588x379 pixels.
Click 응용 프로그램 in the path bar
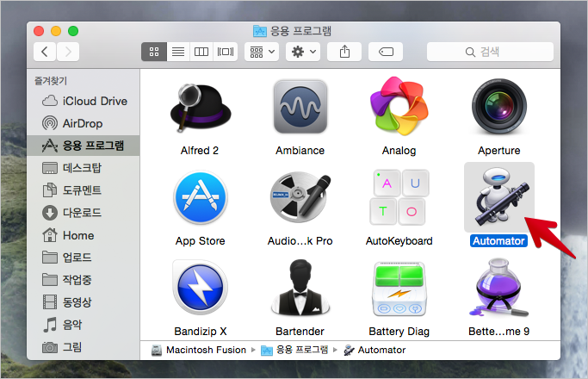click(294, 350)
